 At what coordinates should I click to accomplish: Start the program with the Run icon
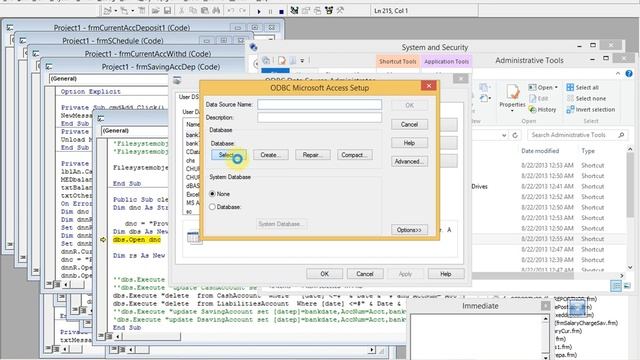pyautogui.click(x=259, y=11)
